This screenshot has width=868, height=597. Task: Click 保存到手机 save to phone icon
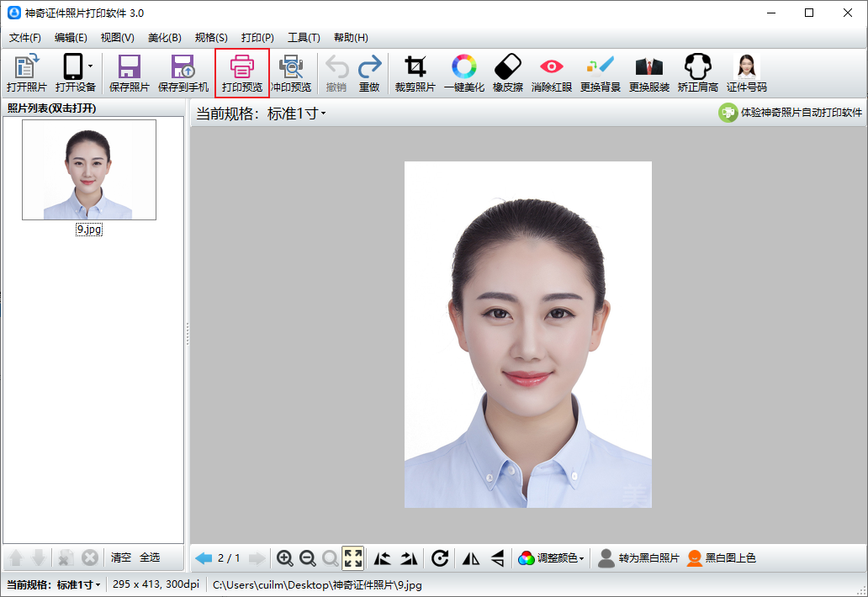183,67
